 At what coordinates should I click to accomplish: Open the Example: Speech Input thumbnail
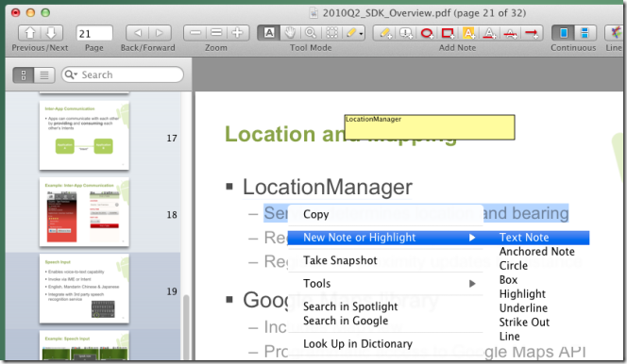click(x=84, y=346)
